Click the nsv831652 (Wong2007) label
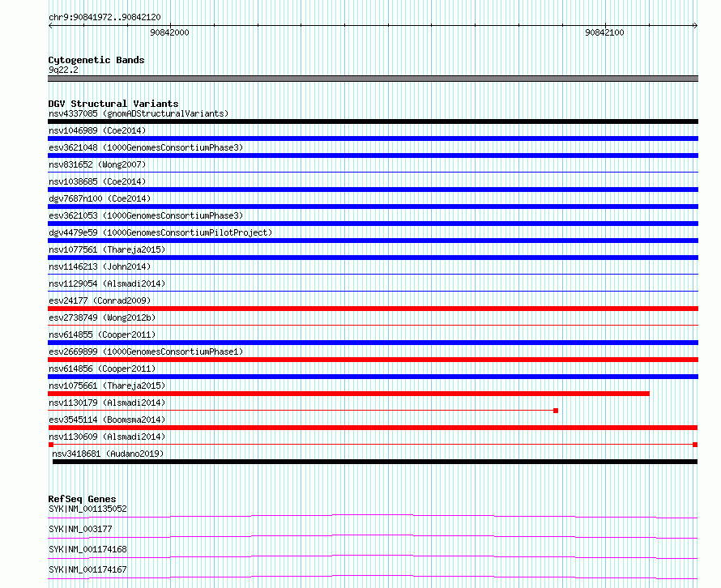The height and width of the screenshot is (588, 721). pyautogui.click(x=97, y=164)
